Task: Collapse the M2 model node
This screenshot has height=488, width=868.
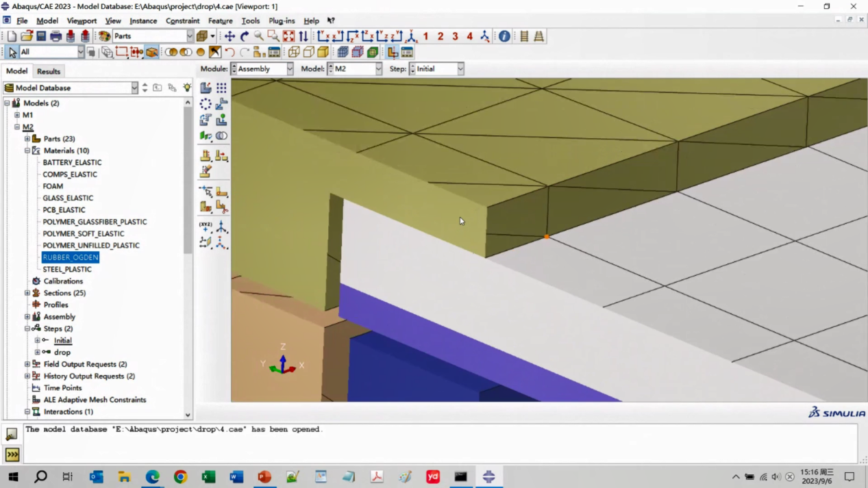Action: pos(17,127)
